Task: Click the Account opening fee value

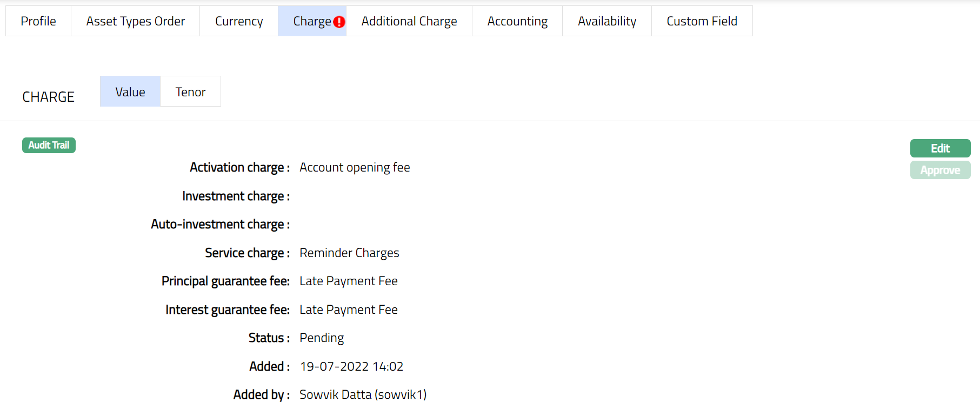Action: coord(355,168)
